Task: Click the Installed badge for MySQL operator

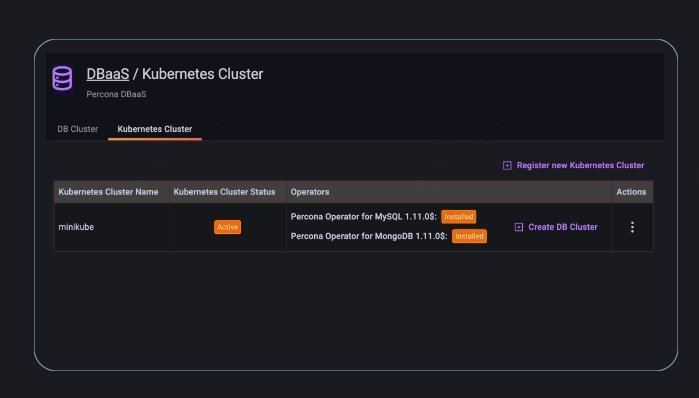Action: pyautogui.click(x=458, y=217)
